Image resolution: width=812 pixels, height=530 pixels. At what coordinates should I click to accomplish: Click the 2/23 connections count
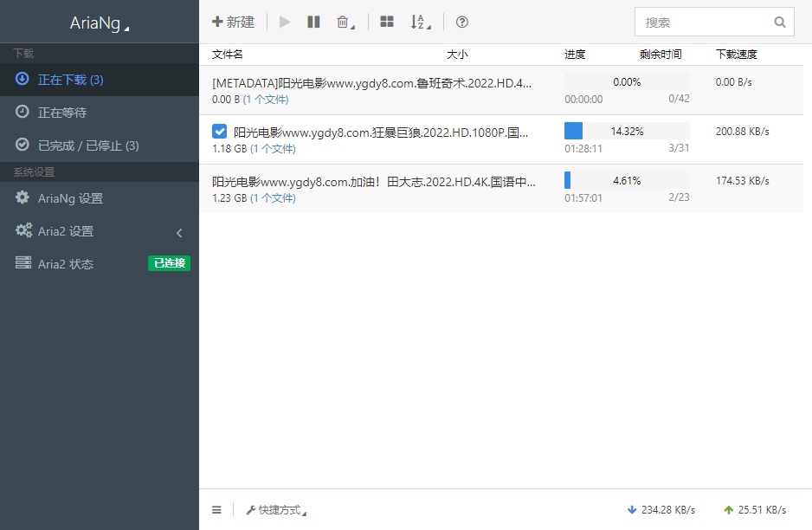point(679,197)
